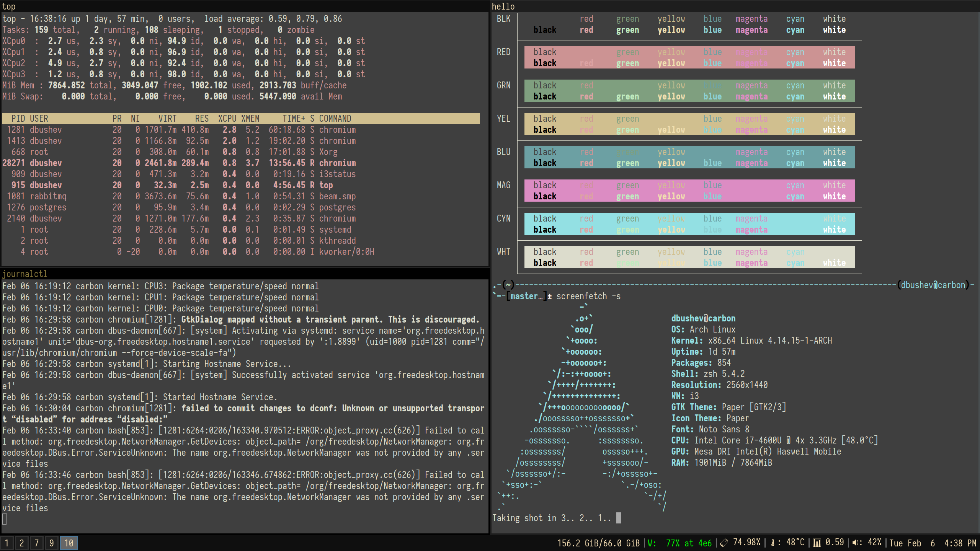Click the bold white sample on red background
The height and width of the screenshot is (551, 980).
[x=835, y=63]
